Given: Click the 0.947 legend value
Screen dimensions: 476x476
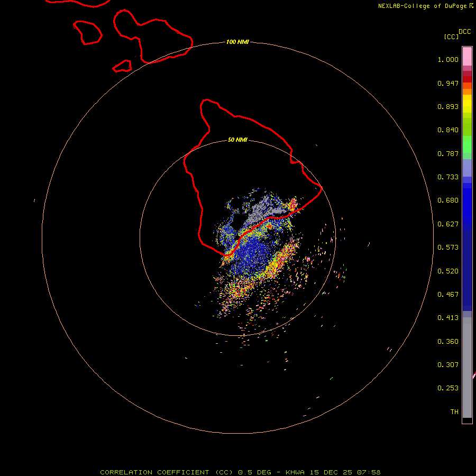Looking at the screenshot, I should (x=448, y=83).
